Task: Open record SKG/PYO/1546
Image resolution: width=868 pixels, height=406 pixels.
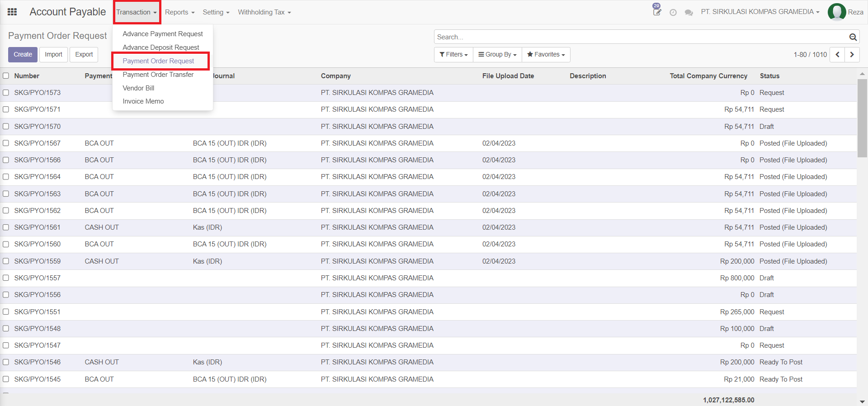Action: 37,362
